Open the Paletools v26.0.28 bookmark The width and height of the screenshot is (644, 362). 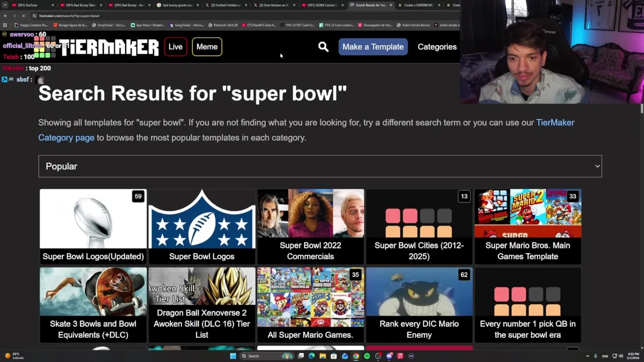pyautogui.click(x=223, y=25)
